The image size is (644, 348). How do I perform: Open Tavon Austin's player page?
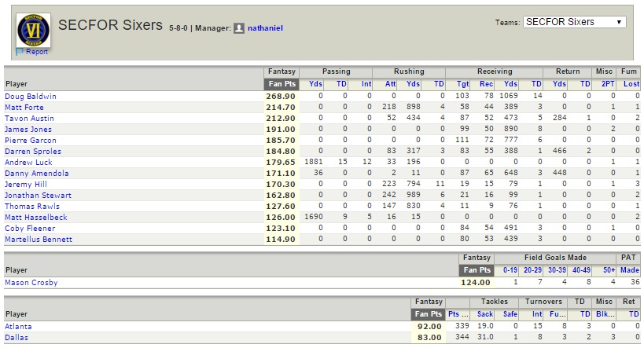pos(29,119)
